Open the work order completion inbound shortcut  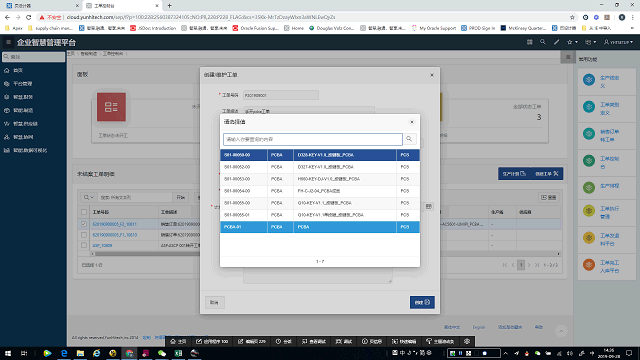(x=607, y=266)
